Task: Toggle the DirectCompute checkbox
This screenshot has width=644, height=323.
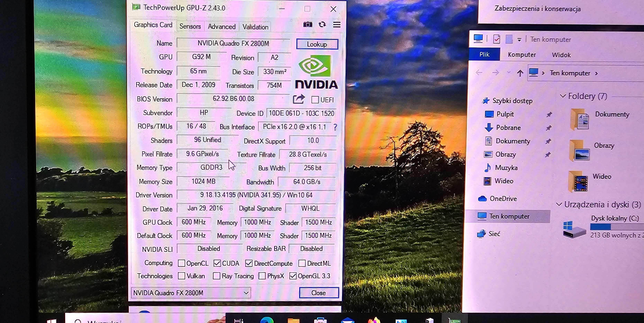Action: [249, 263]
